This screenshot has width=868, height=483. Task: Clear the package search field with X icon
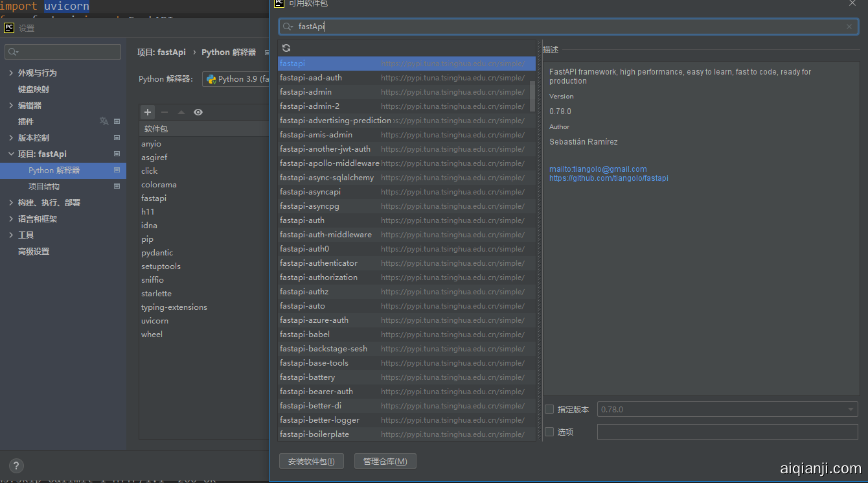coord(849,27)
